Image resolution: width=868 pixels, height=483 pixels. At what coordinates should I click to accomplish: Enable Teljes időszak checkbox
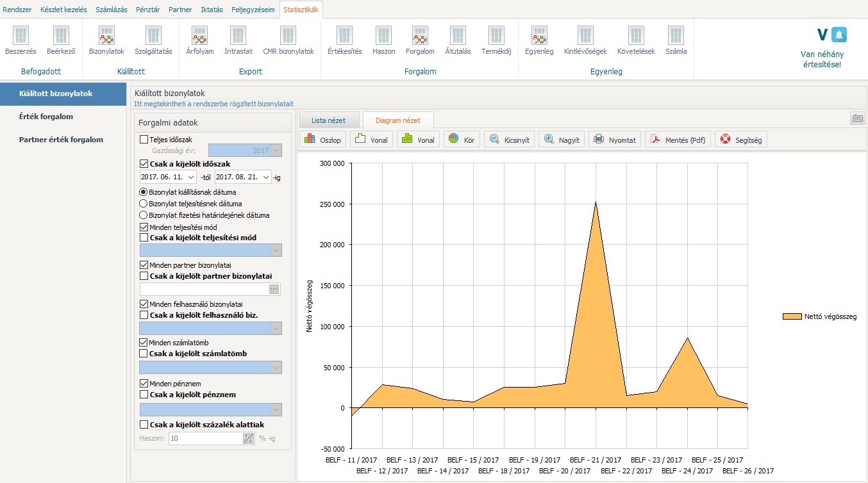coord(144,139)
